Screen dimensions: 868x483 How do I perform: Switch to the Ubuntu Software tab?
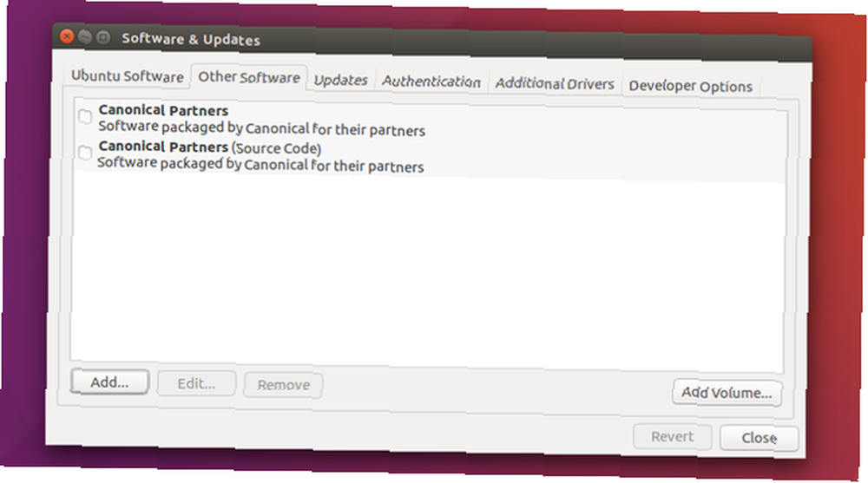(128, 75)
